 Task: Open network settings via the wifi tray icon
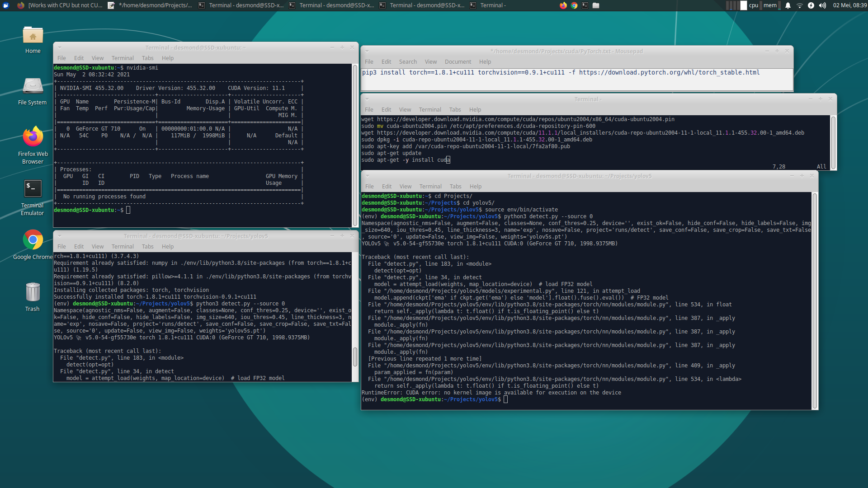pyautogui.click(x=800, y=5)
